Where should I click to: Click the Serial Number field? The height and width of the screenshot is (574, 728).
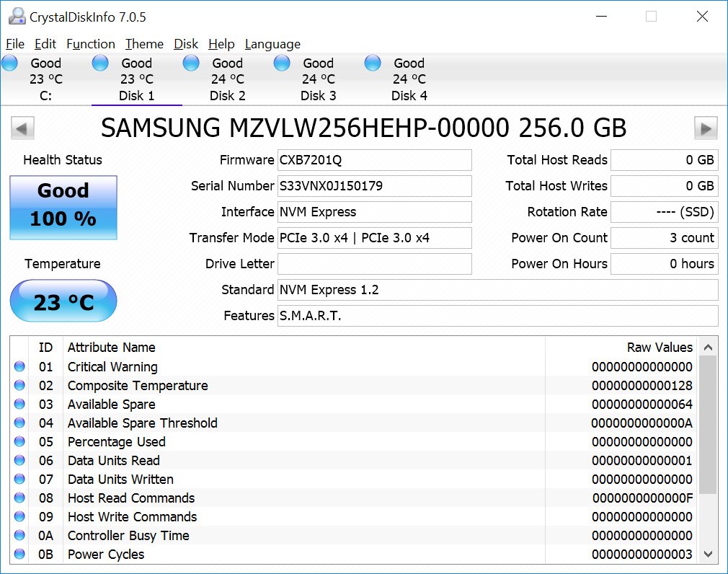[374, 186]
